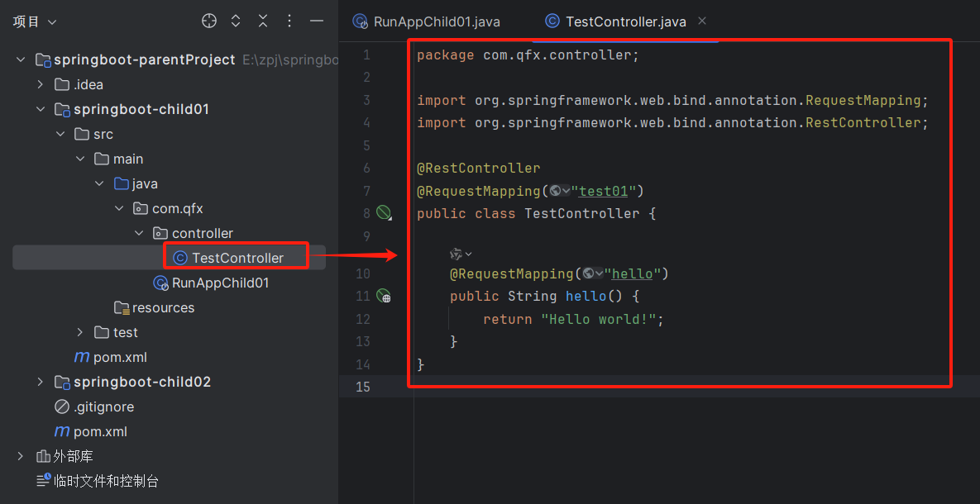This screenshot has width=980, height=504.
Task: Click the .gitignore file icon
Action: pos(62,407)
